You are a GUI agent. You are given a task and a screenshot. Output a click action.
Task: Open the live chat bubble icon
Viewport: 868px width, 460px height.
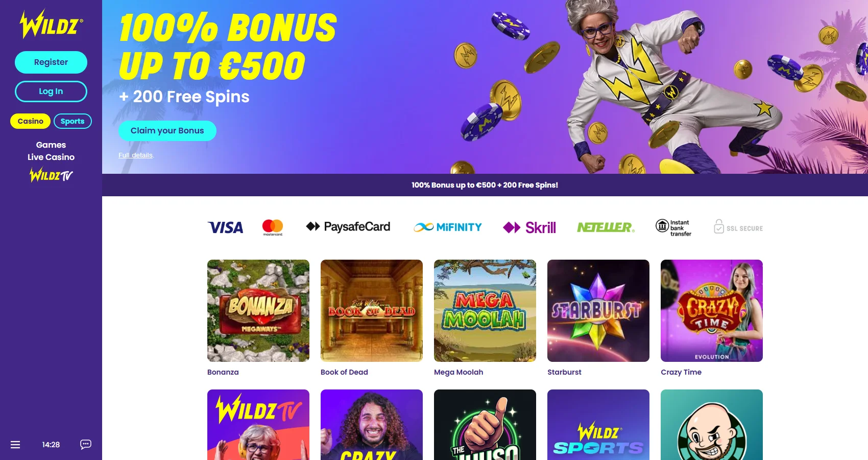point(86,444)
